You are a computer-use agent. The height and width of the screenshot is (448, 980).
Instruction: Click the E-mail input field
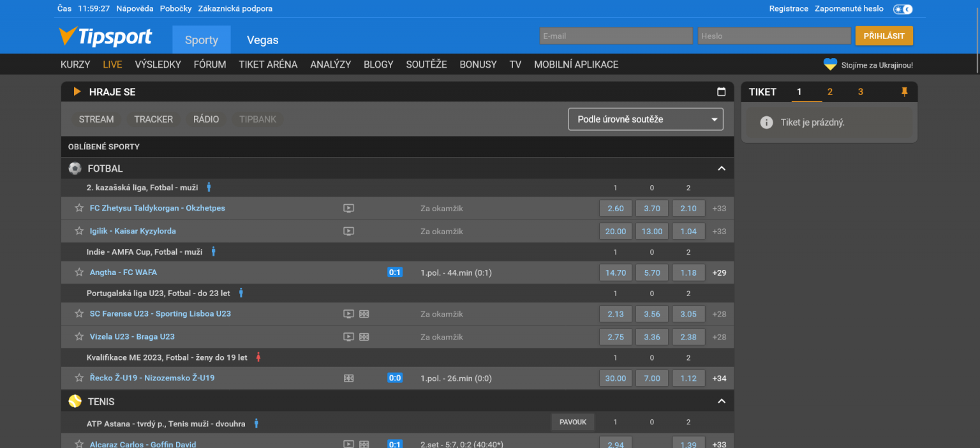point(615,36)
